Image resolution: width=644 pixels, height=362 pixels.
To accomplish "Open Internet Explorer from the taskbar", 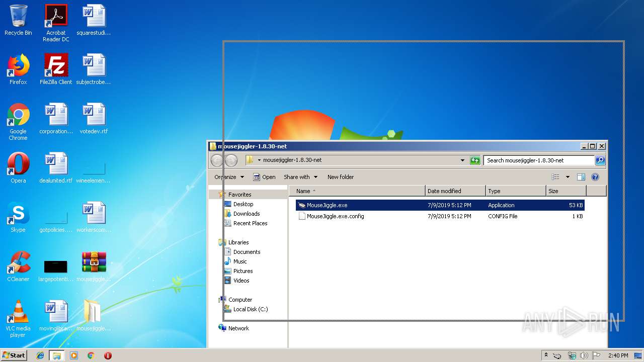I will click(40, 355).
